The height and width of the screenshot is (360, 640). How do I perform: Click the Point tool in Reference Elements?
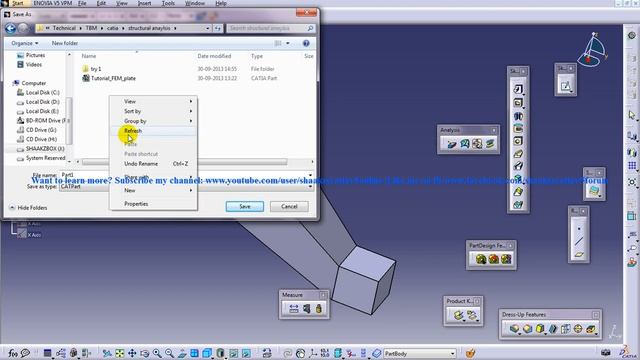[579, 229]
